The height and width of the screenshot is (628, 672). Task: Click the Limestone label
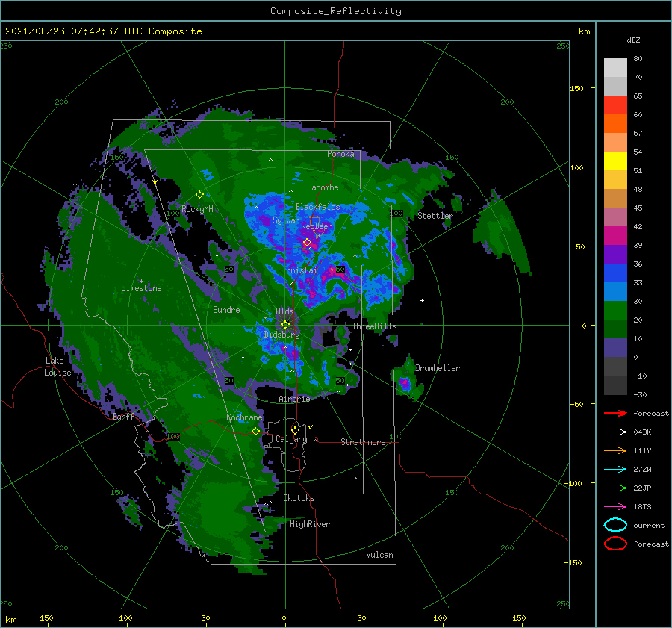141,288
